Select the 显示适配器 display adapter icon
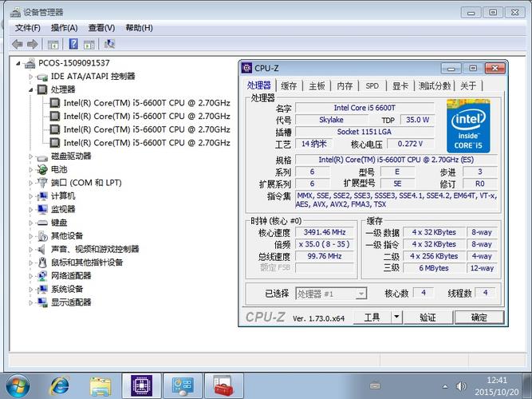The image size is (532, 399). point(42,302)
